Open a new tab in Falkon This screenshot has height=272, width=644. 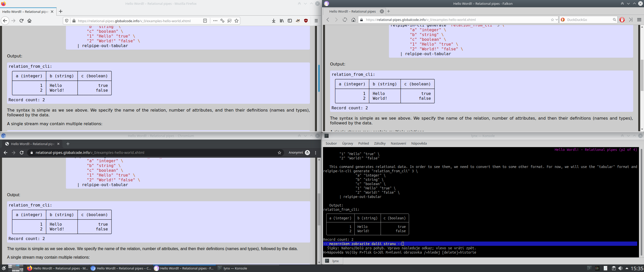pyautogui.click(x=389, y=11)
